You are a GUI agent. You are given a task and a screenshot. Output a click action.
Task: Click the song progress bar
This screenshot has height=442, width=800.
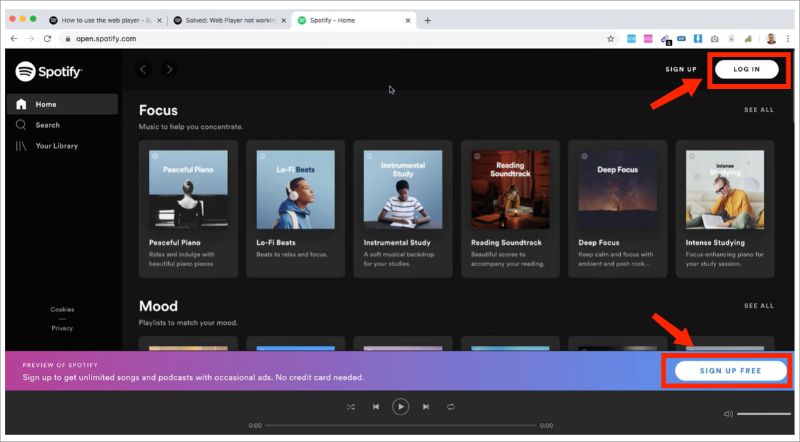point(401,425)
